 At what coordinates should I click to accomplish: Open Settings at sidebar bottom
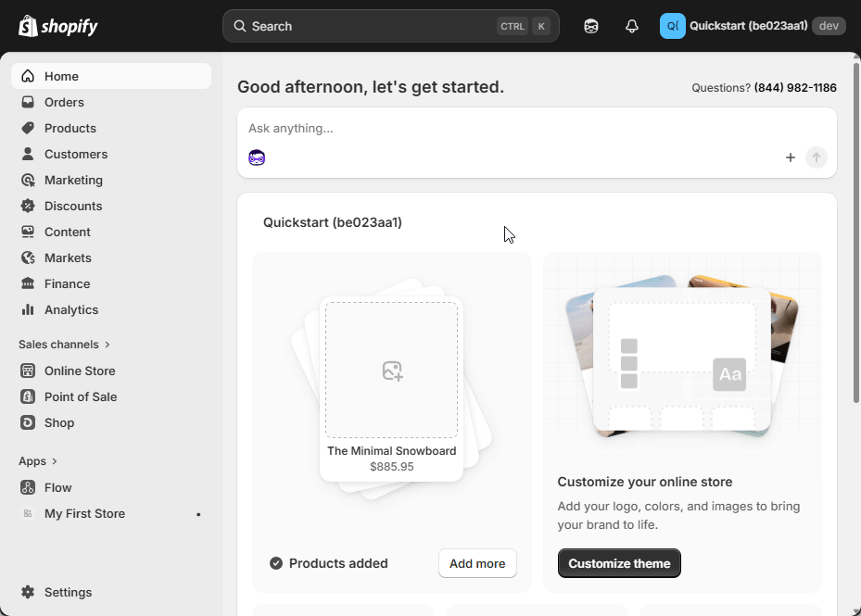pyautogui.click(x=68, y=592)
